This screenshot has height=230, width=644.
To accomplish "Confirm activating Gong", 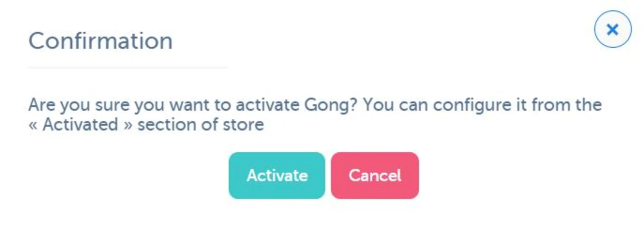I will coord(276,175).
